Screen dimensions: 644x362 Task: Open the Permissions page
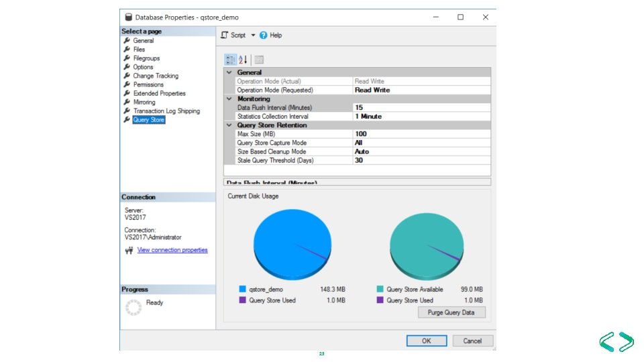(148, 84)
